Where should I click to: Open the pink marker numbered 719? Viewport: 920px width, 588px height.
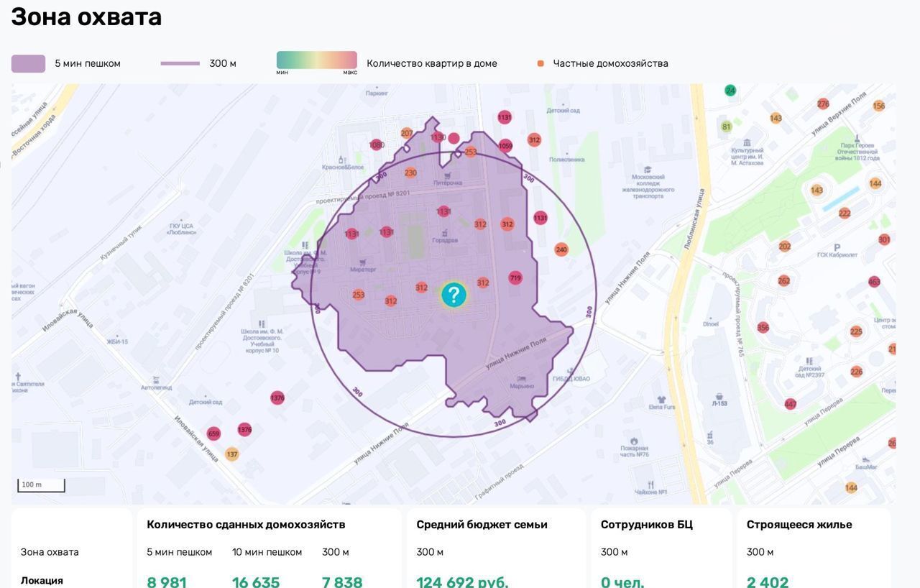(515, 277)
